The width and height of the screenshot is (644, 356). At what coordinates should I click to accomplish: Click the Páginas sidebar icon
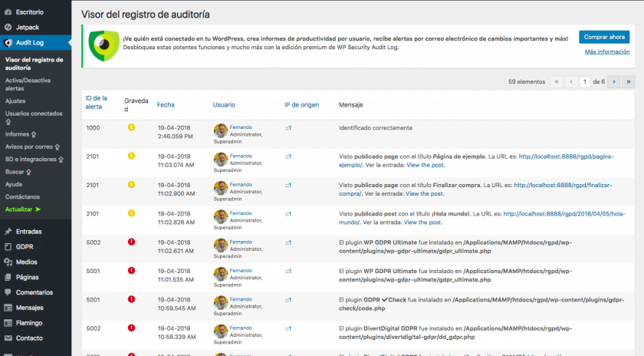tap(8, 277)
